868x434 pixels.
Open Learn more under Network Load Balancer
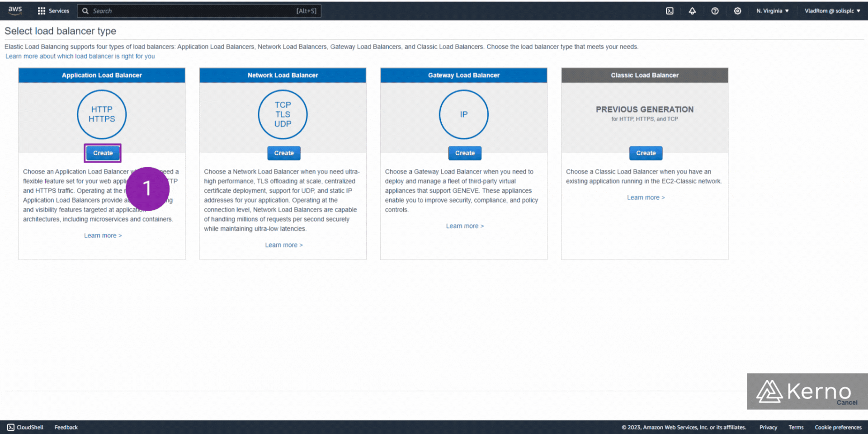(x=284, y=245)
